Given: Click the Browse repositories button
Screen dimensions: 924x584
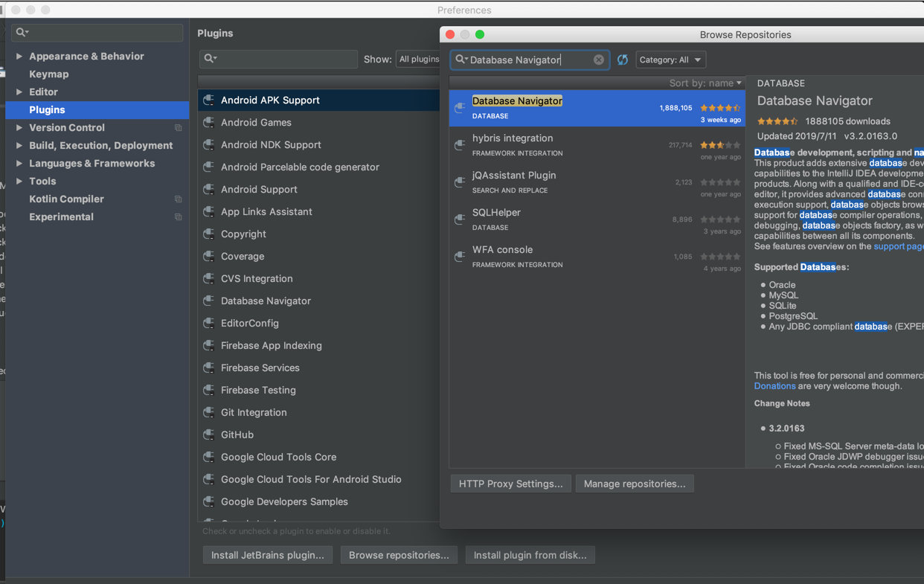Looking at the screenshot, I should (399, 555).
